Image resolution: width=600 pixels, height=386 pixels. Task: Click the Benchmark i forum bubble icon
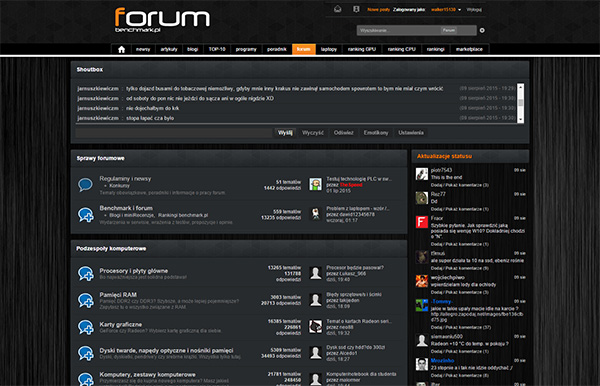click(x=86, y=215)
